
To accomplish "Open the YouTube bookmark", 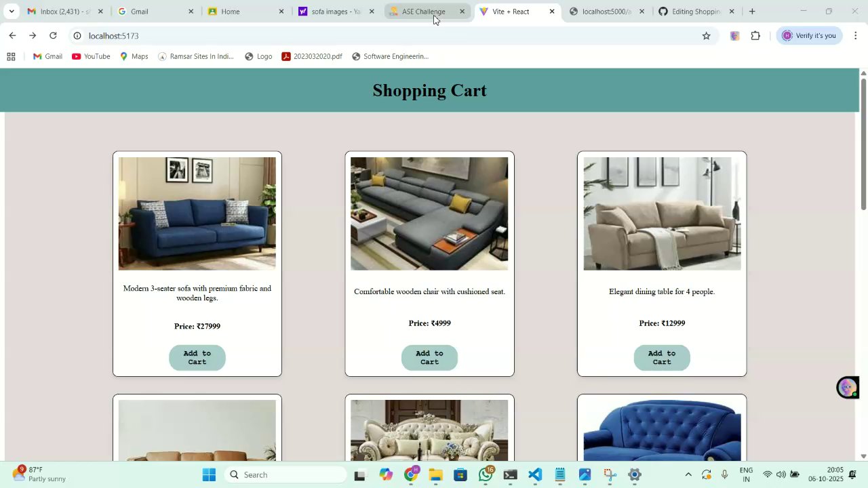I will [x=91, y=57].
